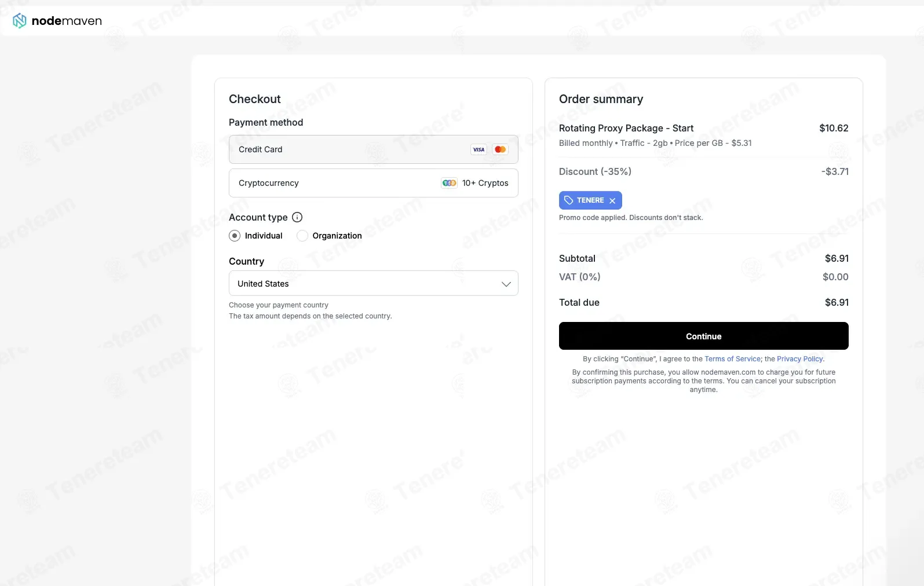Click the -$3.71 discount amount

835,171
